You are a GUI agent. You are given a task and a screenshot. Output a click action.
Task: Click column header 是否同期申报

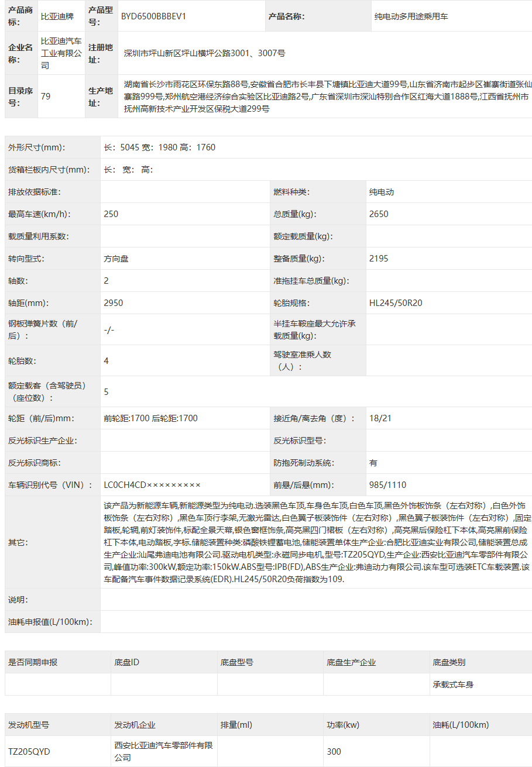33,662
